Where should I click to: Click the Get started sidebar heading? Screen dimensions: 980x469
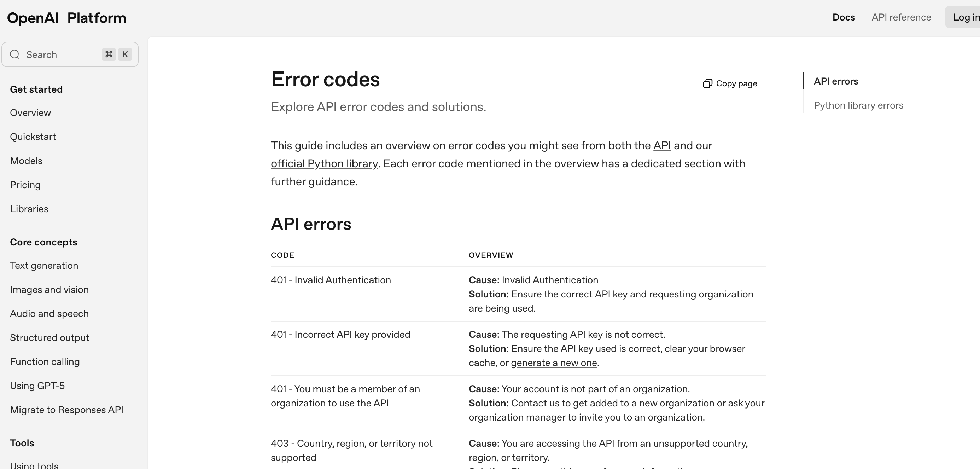click(x=36, y=89)
